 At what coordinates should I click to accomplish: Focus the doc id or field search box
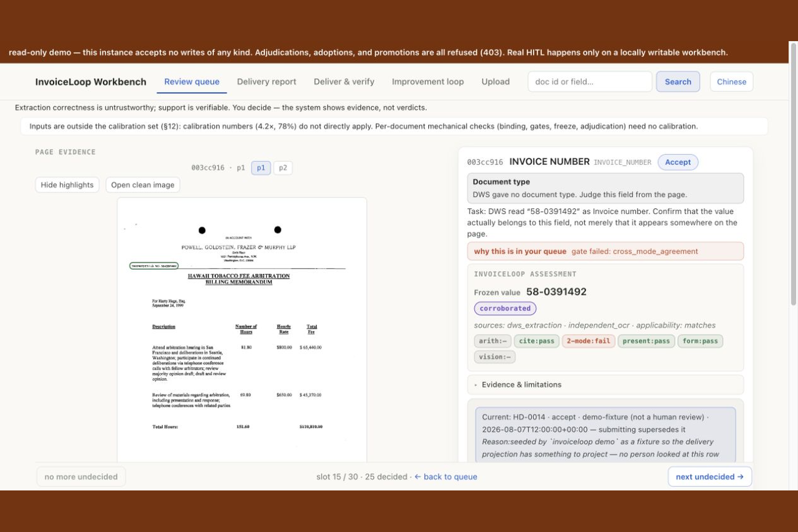coord(590,82)
